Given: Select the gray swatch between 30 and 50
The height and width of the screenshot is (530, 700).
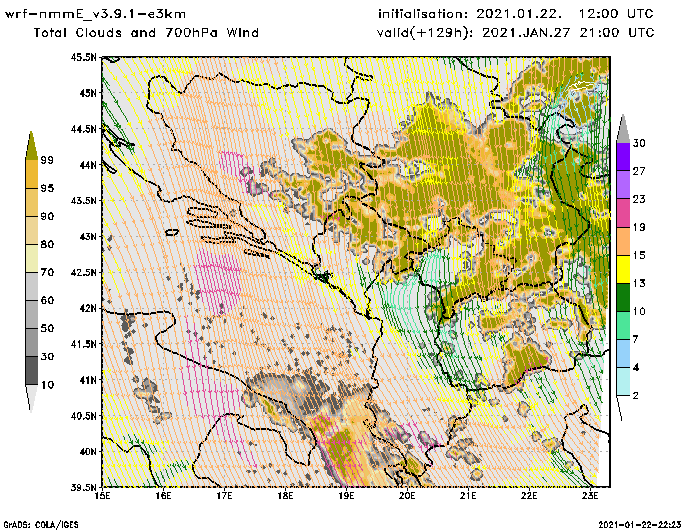Looking at the screenshot, I should (x=32, y=343).
